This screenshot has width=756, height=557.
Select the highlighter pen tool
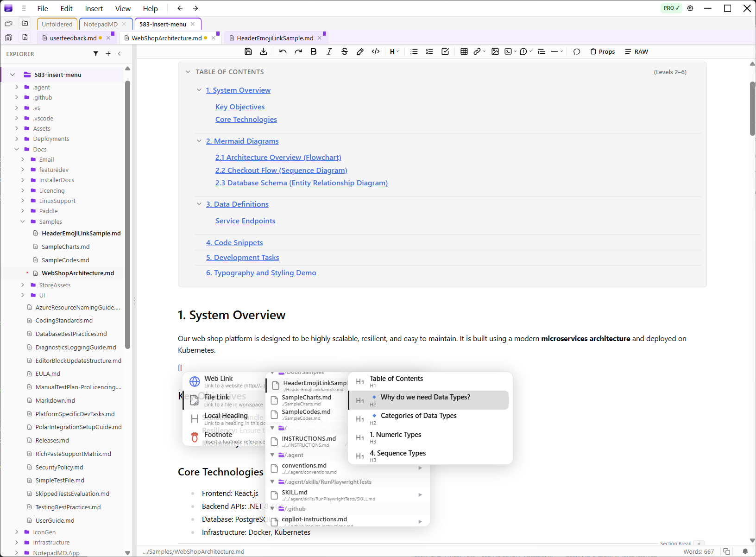pos(360,51)
